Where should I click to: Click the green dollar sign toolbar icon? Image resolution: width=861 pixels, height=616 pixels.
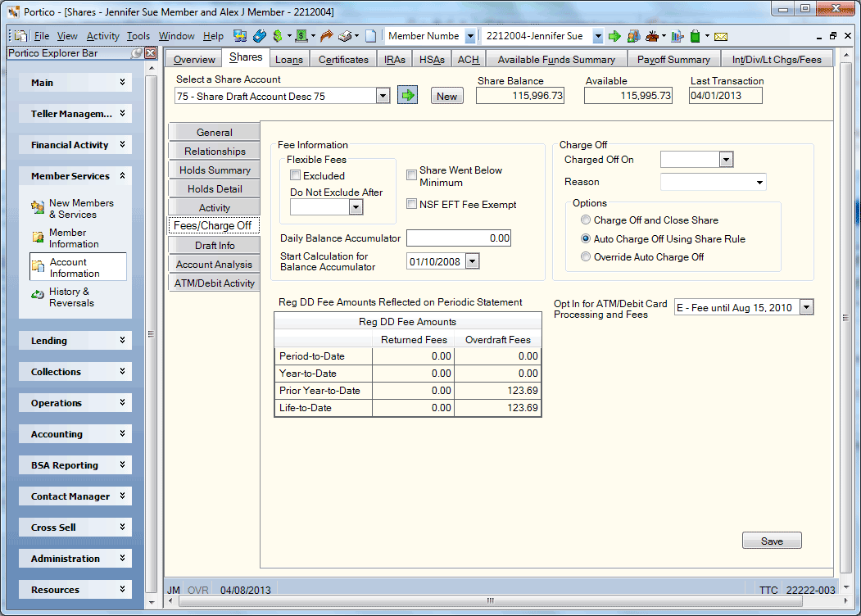(x=278, y=36)
